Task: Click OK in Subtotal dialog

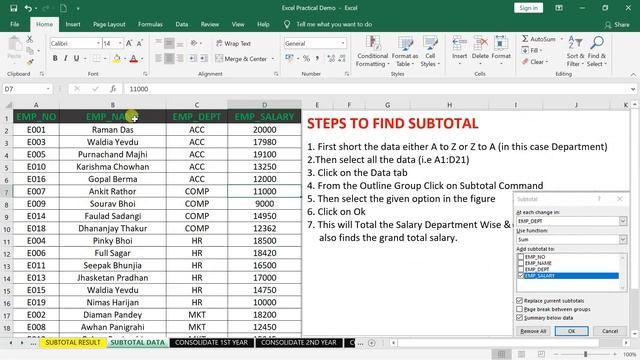Action: [x=571, y=331]
